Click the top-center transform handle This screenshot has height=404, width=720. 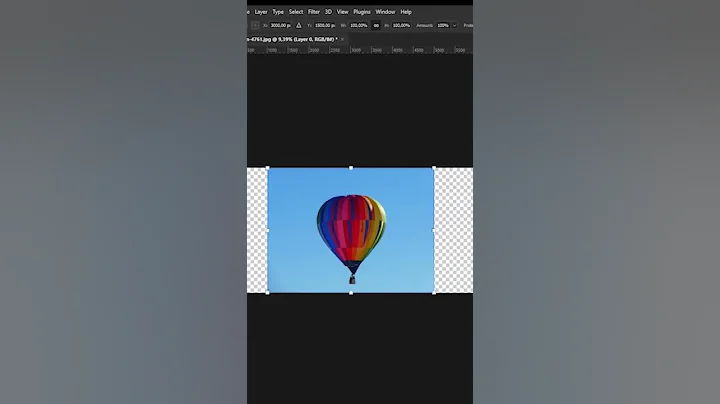[x=351, y=168]
